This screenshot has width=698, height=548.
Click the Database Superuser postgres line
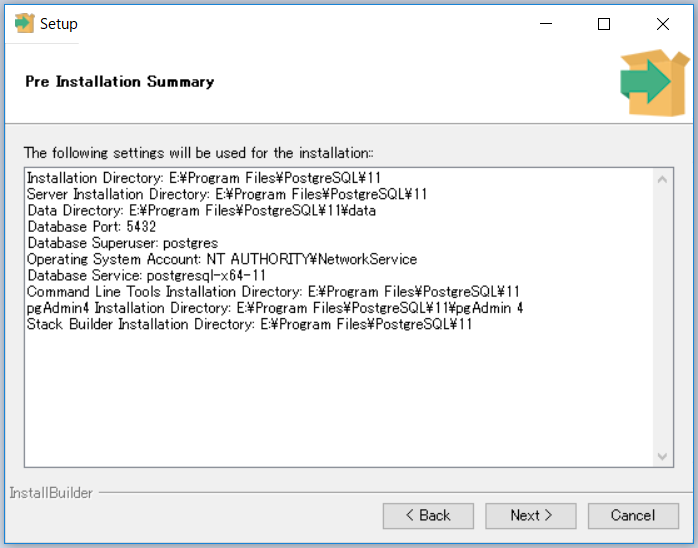122,243
